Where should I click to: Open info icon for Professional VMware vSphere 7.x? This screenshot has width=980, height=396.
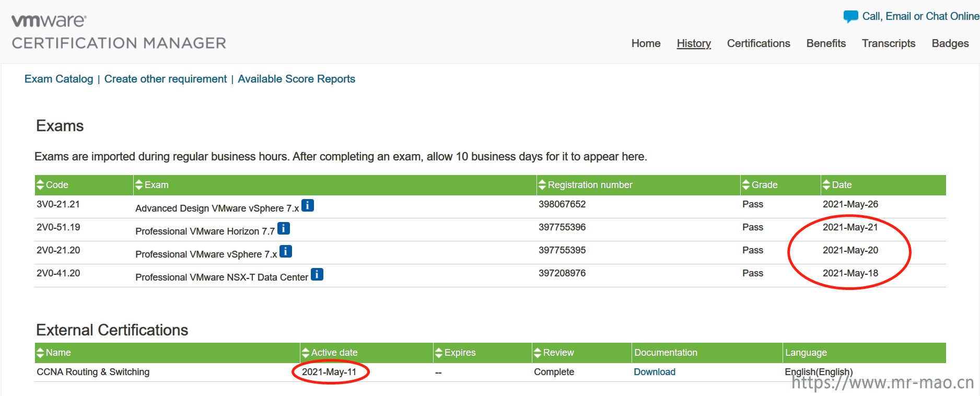[286, 251]
